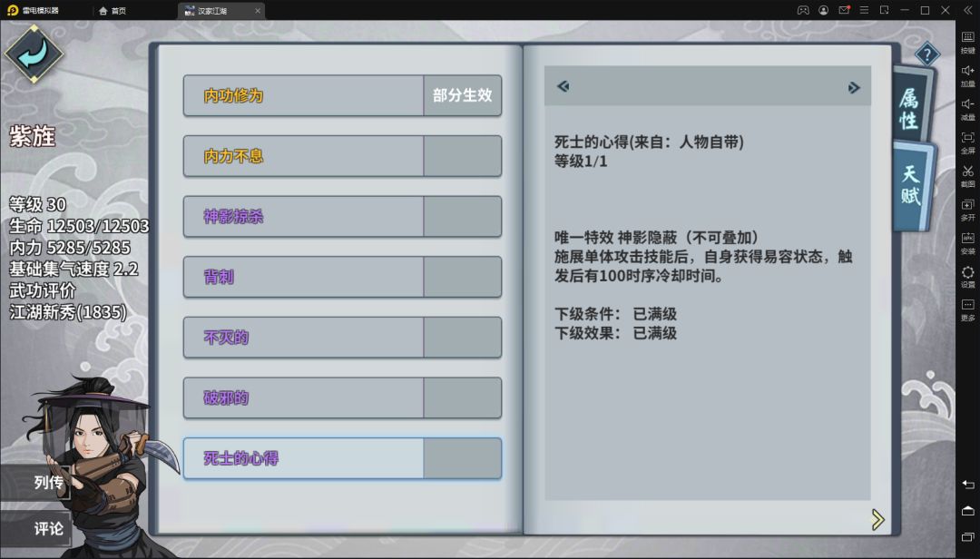The image size is (980, 559).
Task: Click the 部分生效 status label
Action: pyautogui.click(x=463, y=95)
